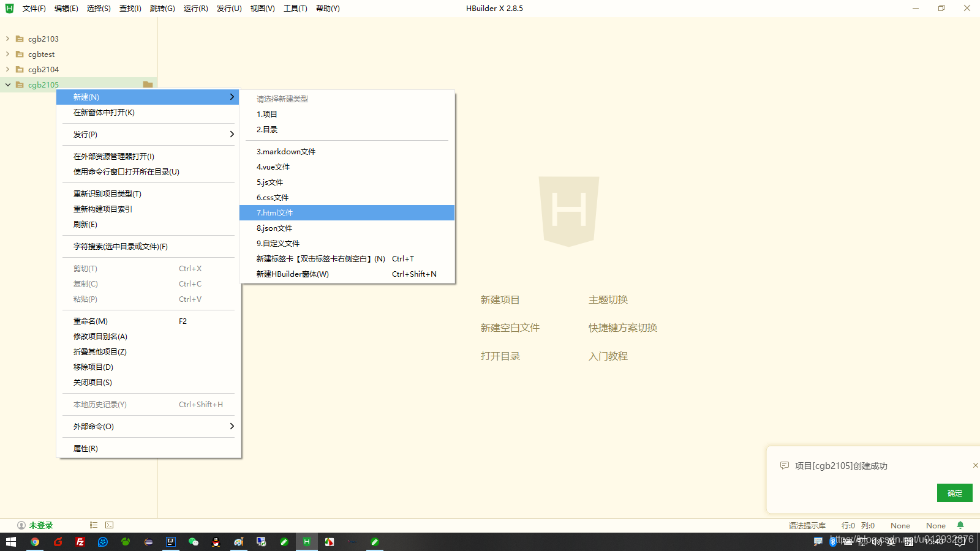Image resolution: width=980 pixels, height=551 pixels.
Task: Open HBuilder X from the taskbar
Action: (306, 542)
